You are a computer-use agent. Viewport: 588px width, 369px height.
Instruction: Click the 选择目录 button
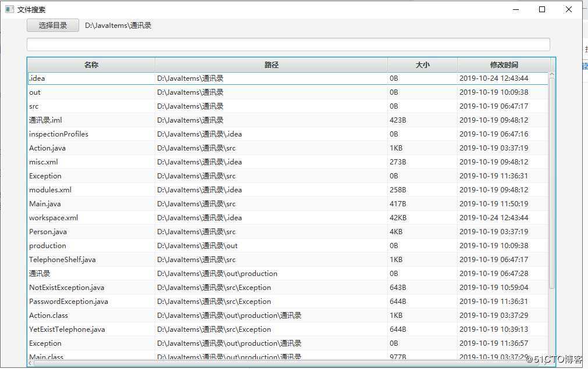[x=53, y=26]
